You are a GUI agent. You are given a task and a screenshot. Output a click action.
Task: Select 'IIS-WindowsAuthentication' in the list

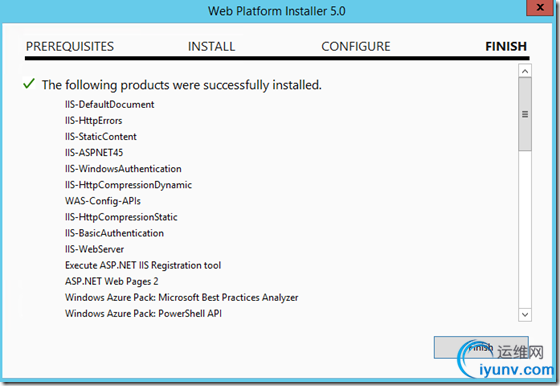(123, 169)
